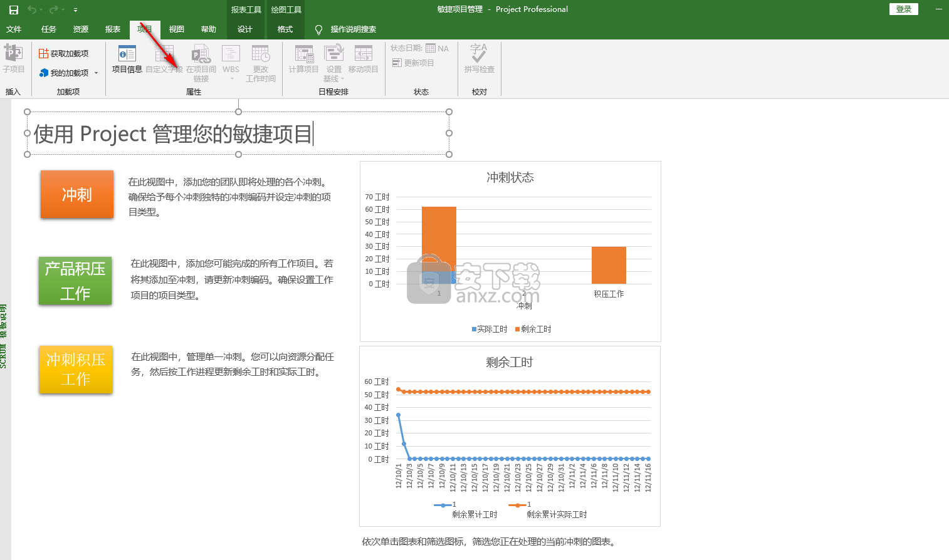
Task: Open the Customize Quick Access Toolbar dropdown
Action: 75,10
